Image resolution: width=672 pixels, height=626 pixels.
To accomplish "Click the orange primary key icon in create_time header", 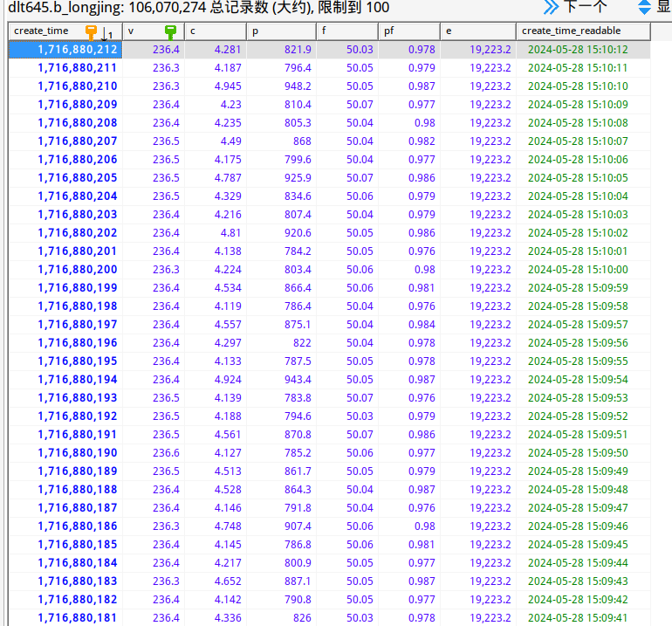I will [91, 31].
